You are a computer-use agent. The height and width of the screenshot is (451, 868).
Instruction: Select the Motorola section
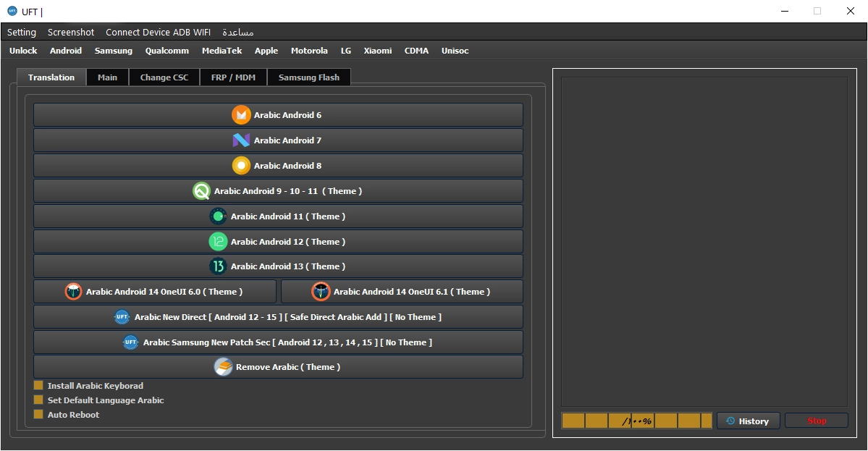[x=309, y=51]
